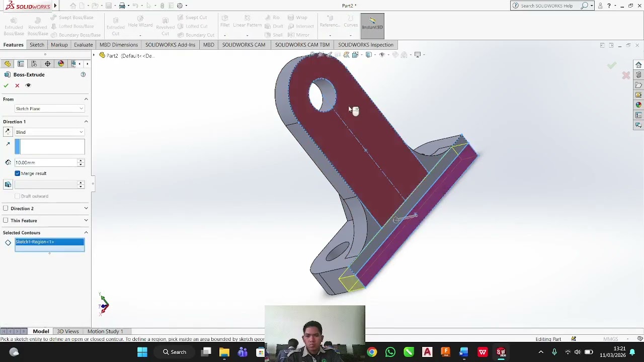Switch to the Markup tab
The image size is (644, 362).
pyautogui.click(x=59, y=45)
